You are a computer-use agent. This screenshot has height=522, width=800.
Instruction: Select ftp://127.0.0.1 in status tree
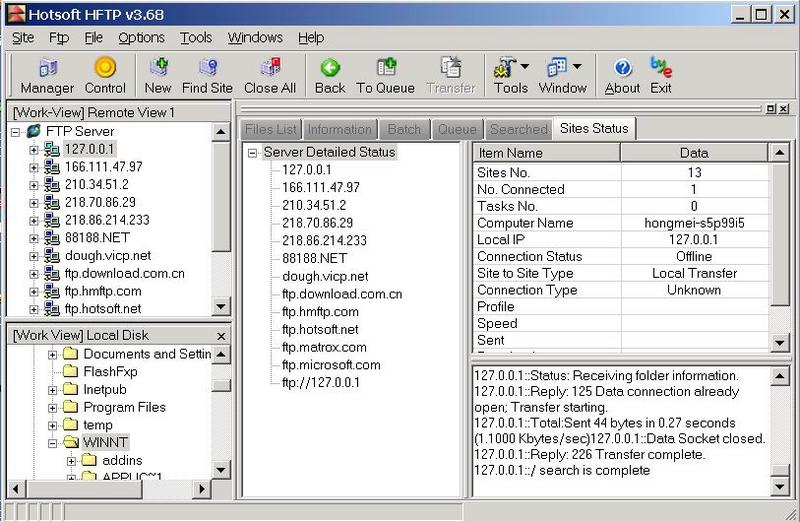tap(320, 383)
